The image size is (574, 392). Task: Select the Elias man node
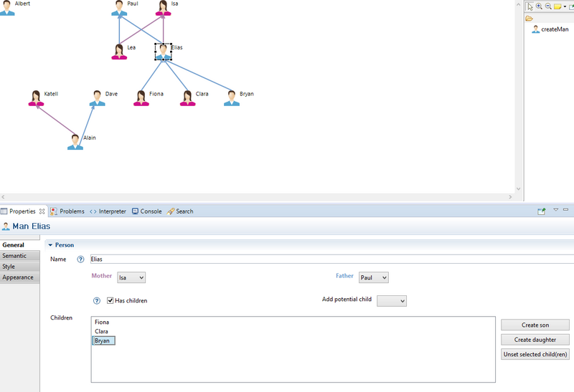pyautogui.click(x=164, y=52)
